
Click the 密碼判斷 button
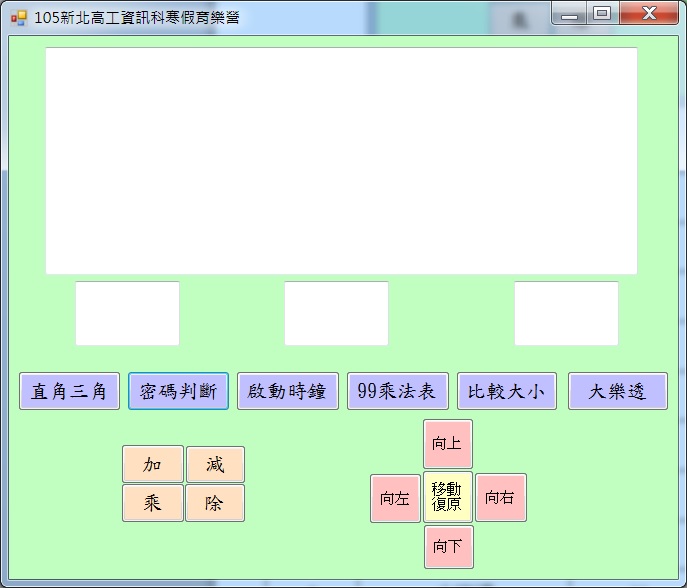[178, 391]
